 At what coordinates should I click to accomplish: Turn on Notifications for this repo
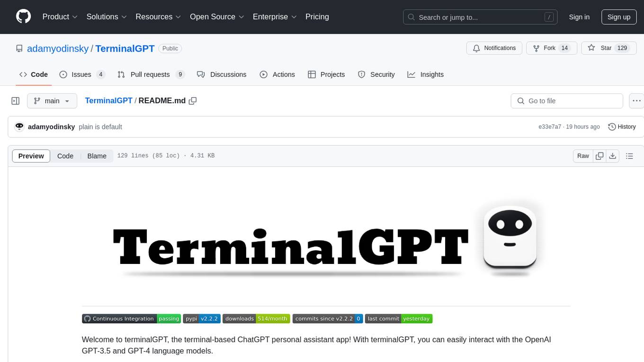(494, 48)
